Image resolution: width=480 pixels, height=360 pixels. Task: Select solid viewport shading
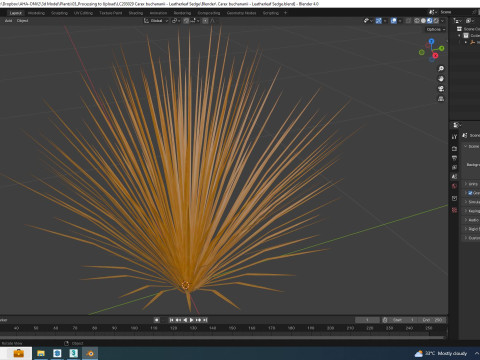pyautogui.click(x=423, y=21)
